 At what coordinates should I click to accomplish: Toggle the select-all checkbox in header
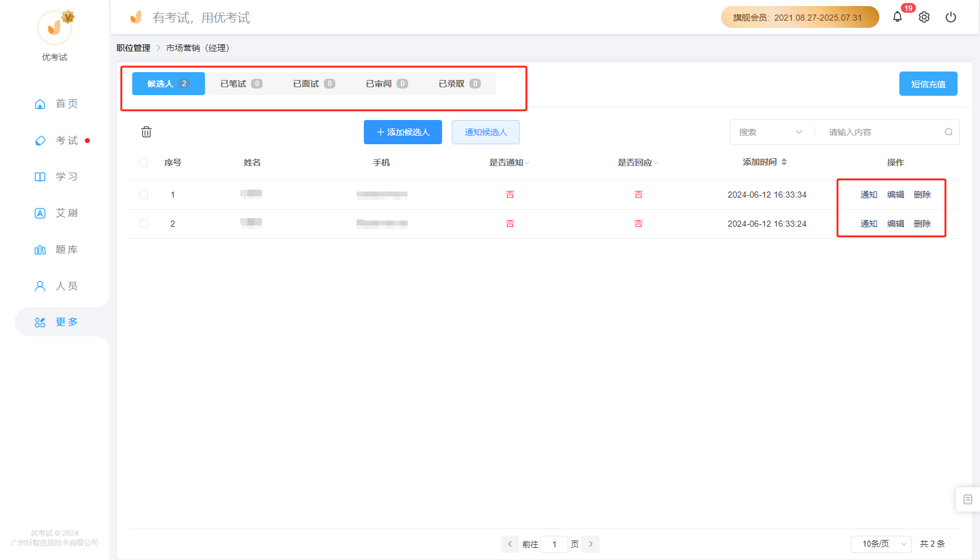coord(144,162)
